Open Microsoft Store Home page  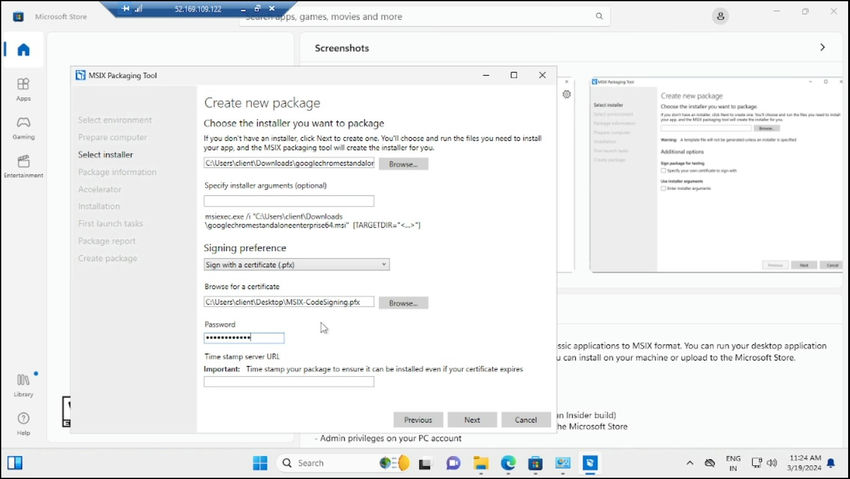tap(23, 50)
